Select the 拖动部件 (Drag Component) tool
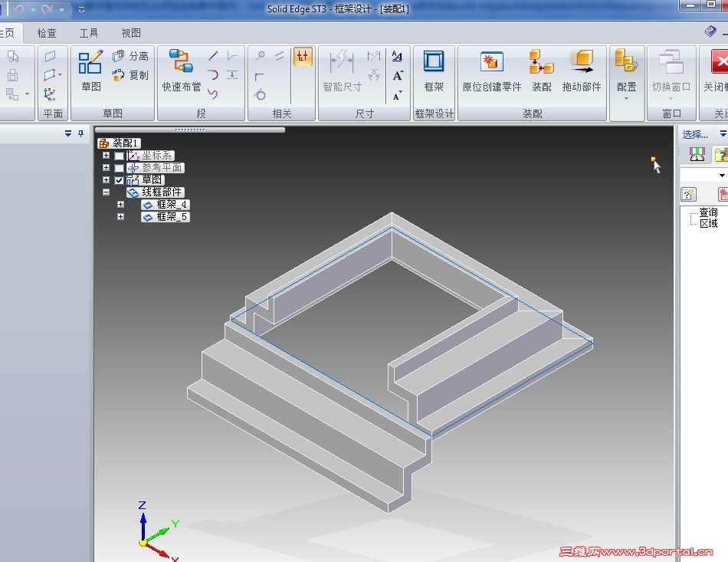 (x=582, y=71)
